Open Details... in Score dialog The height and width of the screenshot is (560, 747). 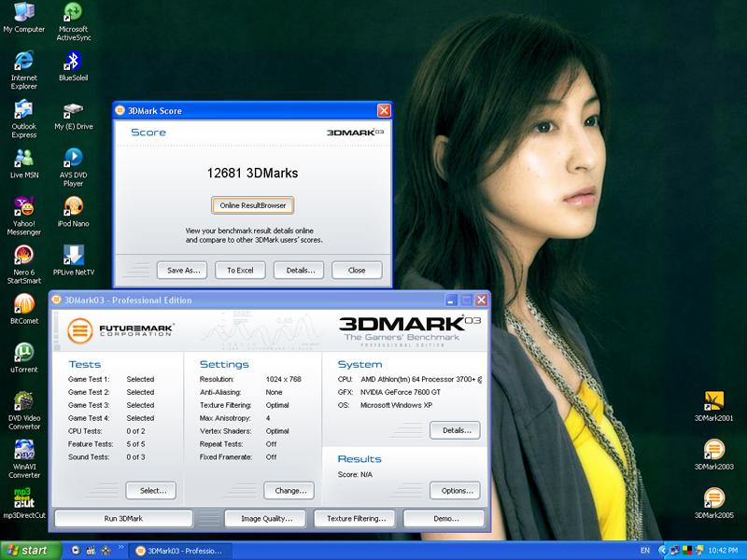[x=299, y=270]
